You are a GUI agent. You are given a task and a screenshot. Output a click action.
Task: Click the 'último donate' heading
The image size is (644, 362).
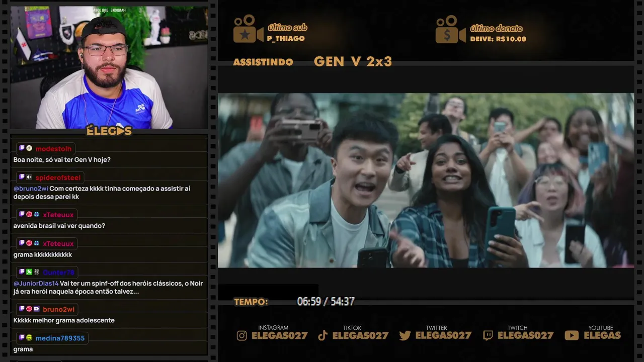[496, 28]
